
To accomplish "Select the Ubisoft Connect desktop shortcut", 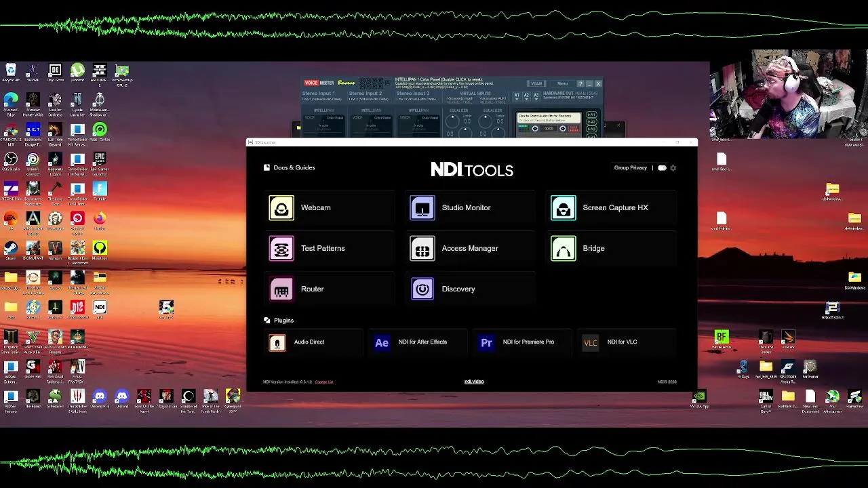I will pyautogui.click(x=33, y=164).
